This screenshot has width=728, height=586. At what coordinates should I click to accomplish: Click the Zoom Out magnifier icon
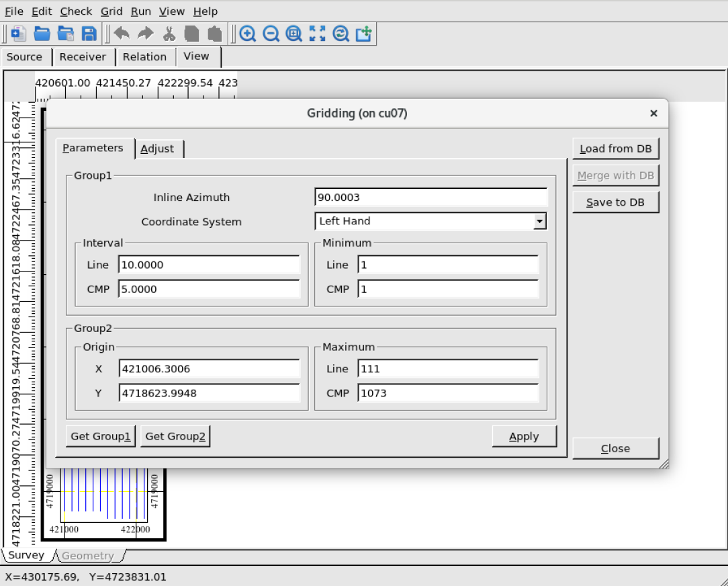(x=271, y=34)
